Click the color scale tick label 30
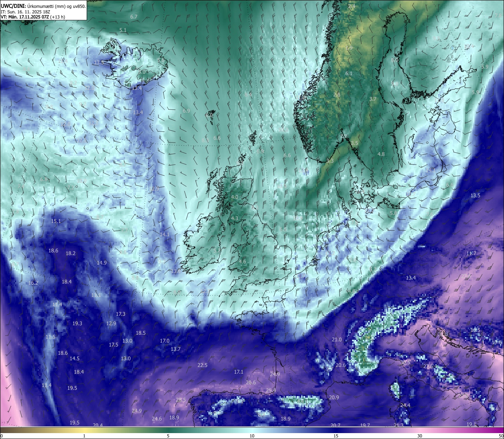 coord(420,436)
